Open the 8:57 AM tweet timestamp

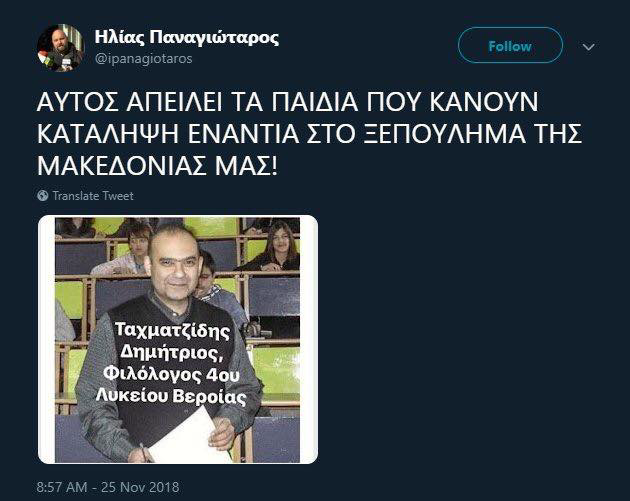[x=62, y=487]
